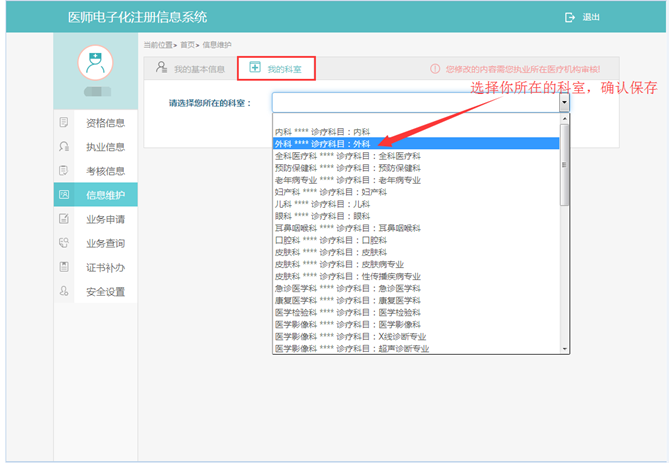Click the 业务申请 sidebar icon
This screenshot has height=464, width=672.
tap(65, 219)
